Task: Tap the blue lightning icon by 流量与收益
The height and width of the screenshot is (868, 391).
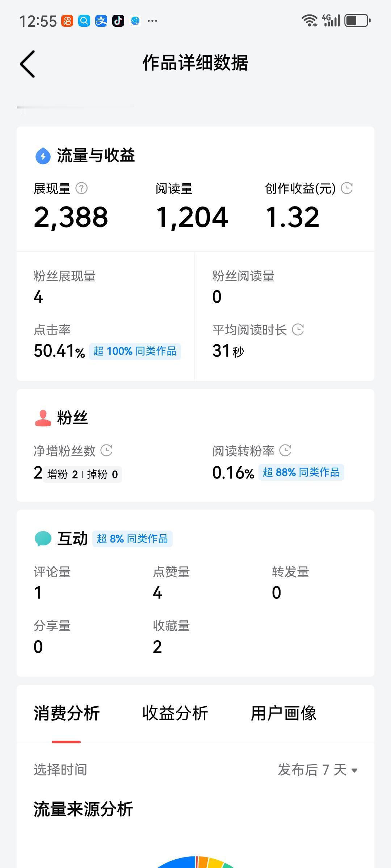Action: (43, 156)
